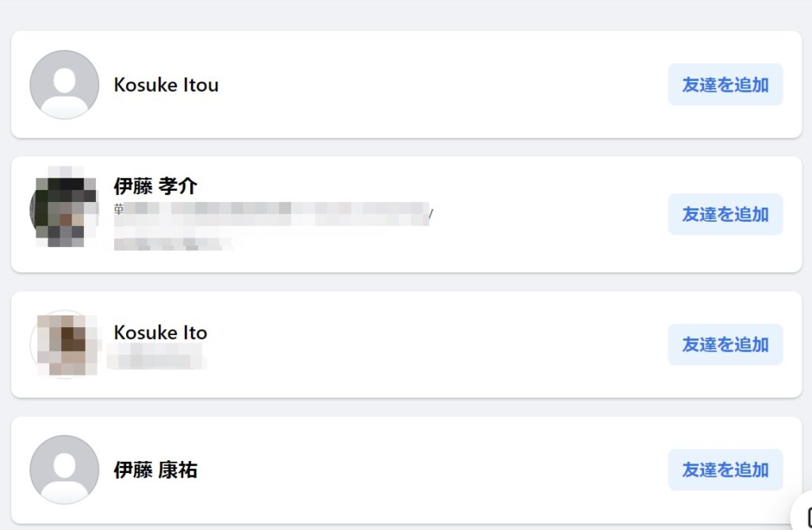Click the partially visible bottom-right corner icon
This screenshot has width=812, height=530.
805,517
